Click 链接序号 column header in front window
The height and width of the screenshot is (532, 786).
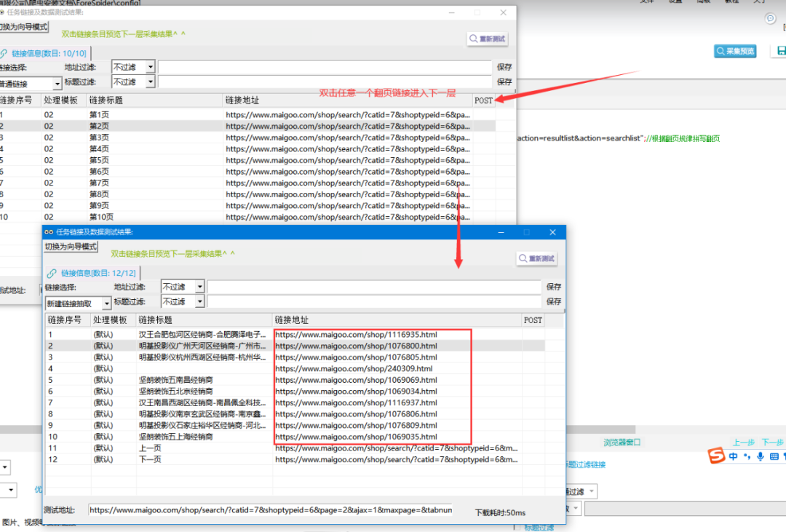point(68,320)
